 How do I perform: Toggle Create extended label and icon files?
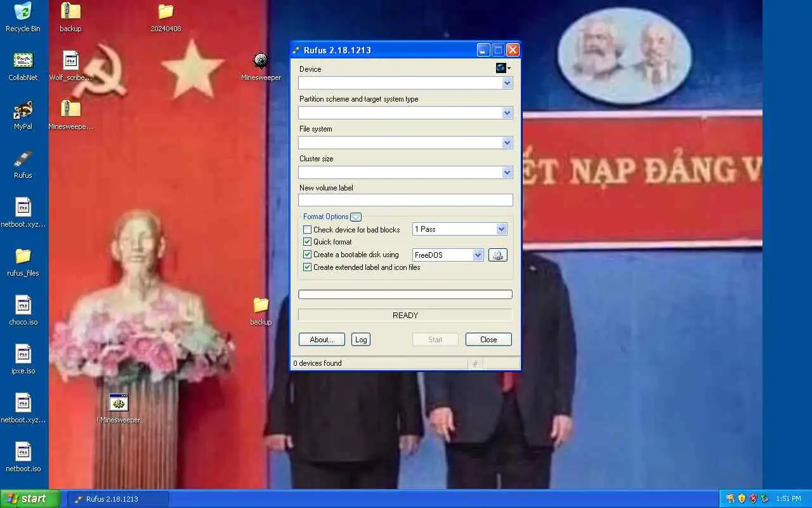pos(307,267)
